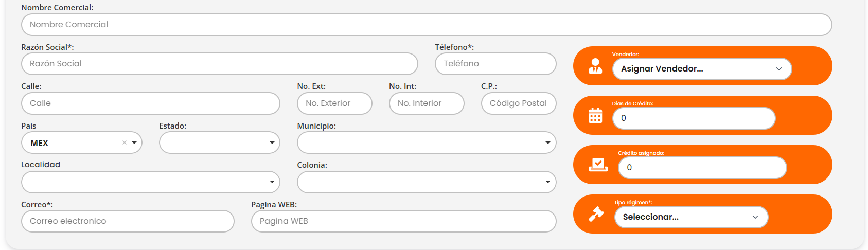Clear the MEX country selection
Viewport: 868px width, 250px height.
(124, 143)
